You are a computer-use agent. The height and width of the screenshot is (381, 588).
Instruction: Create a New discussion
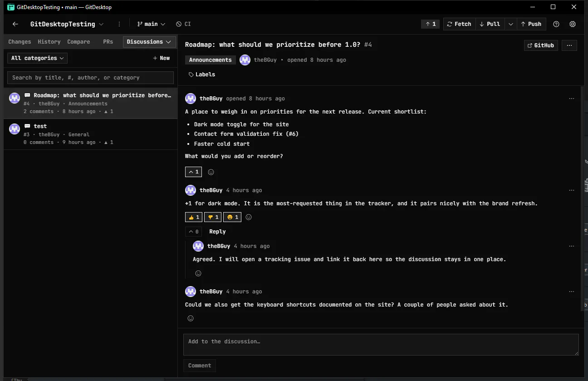(161, 58)
